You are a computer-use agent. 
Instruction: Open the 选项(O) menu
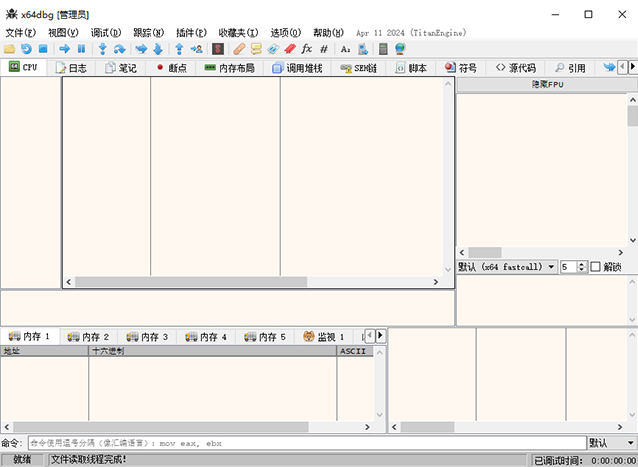[x=286, y=33]
